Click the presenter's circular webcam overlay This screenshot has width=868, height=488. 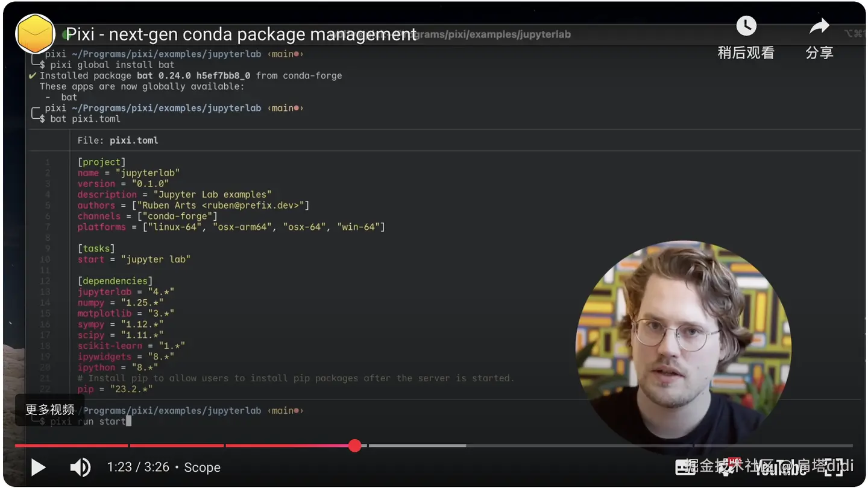(x=684, y=348)
